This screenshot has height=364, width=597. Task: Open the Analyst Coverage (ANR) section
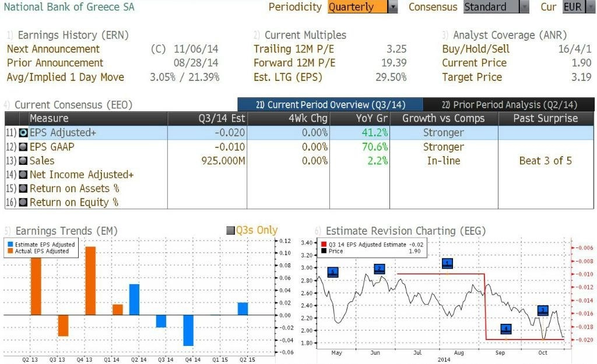tap(510, 35)
